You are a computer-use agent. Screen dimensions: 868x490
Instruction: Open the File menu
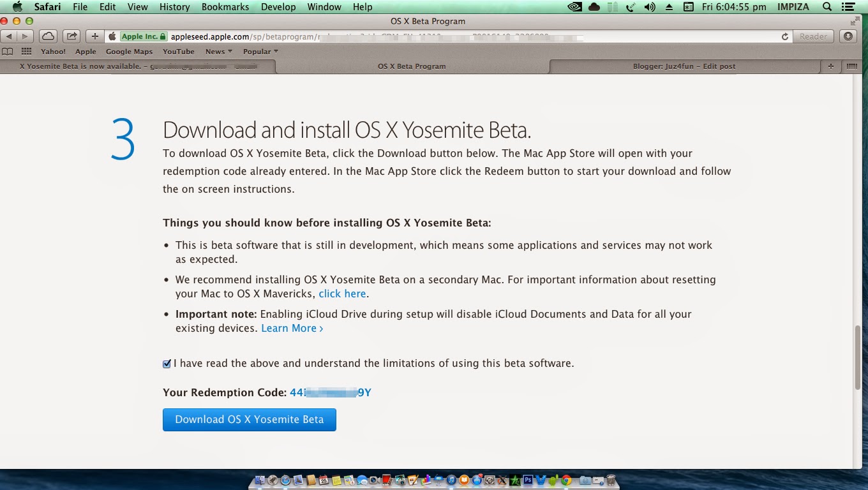click(80, 7)
